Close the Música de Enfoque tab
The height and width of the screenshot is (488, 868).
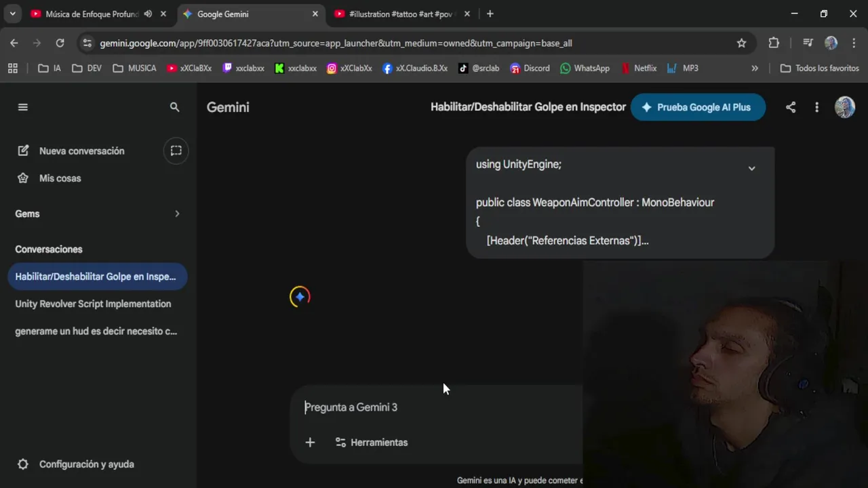click(x=163, y=14)
